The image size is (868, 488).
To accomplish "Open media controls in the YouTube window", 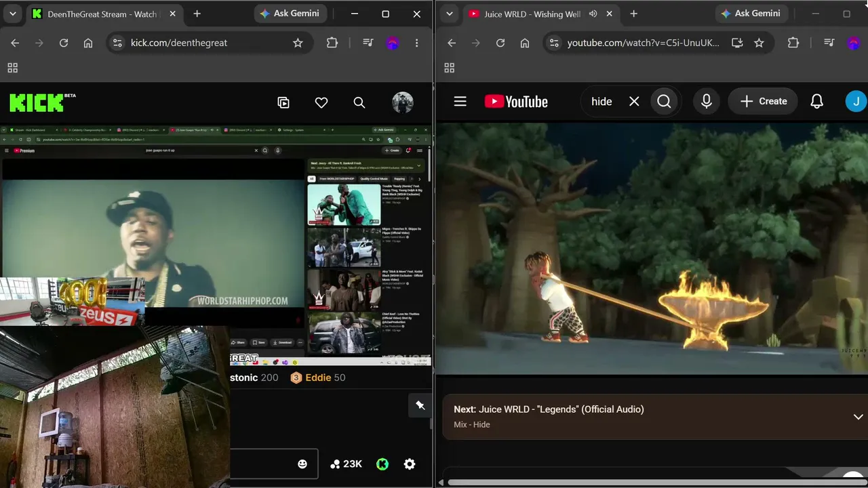I will 829,43.
